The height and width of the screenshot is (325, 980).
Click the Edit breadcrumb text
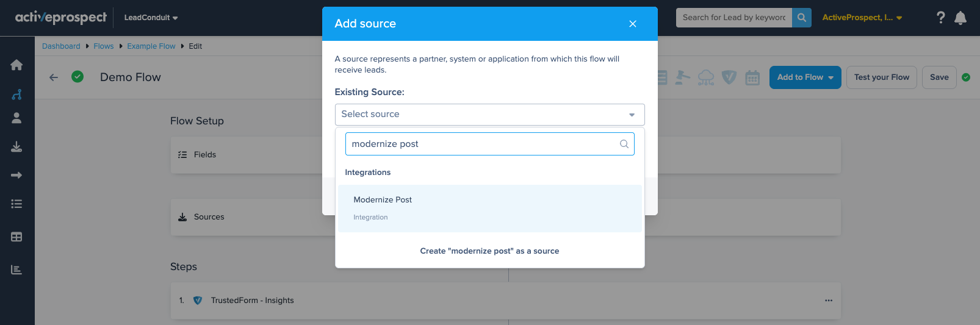click(x=195, y=46)
